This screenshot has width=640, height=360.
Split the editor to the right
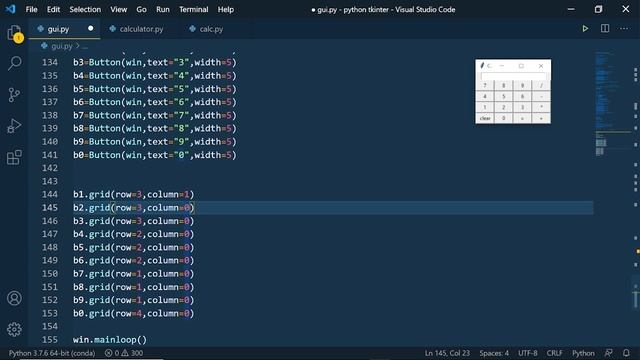(605, 29)
